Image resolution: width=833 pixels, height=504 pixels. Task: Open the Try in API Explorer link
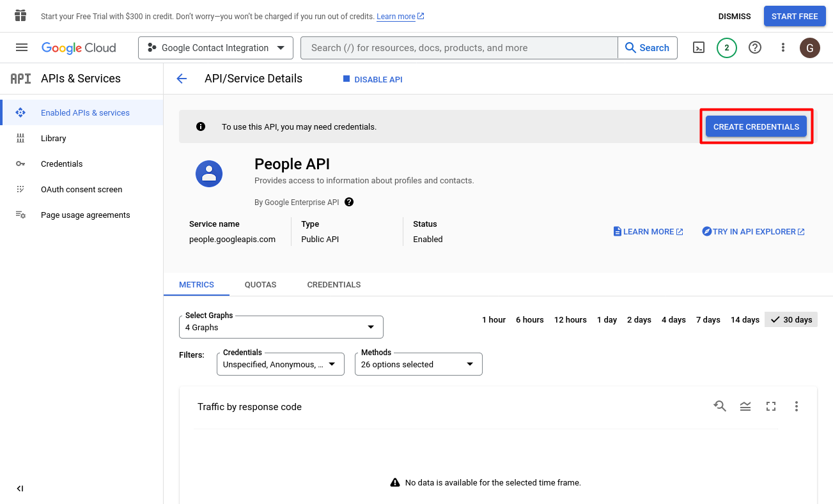753,231
